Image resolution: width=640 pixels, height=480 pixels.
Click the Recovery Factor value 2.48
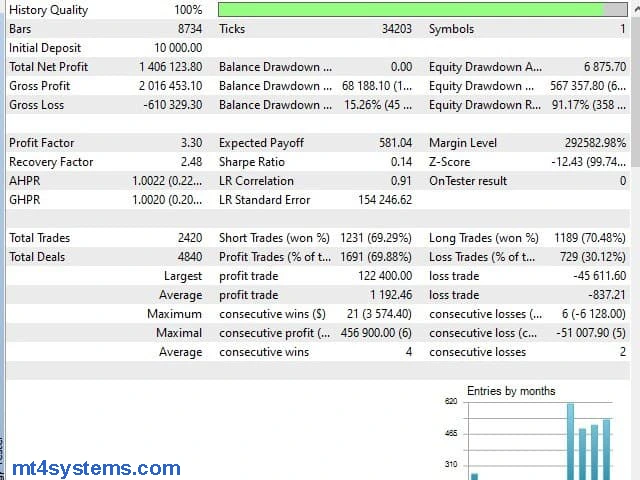[189, 162]
